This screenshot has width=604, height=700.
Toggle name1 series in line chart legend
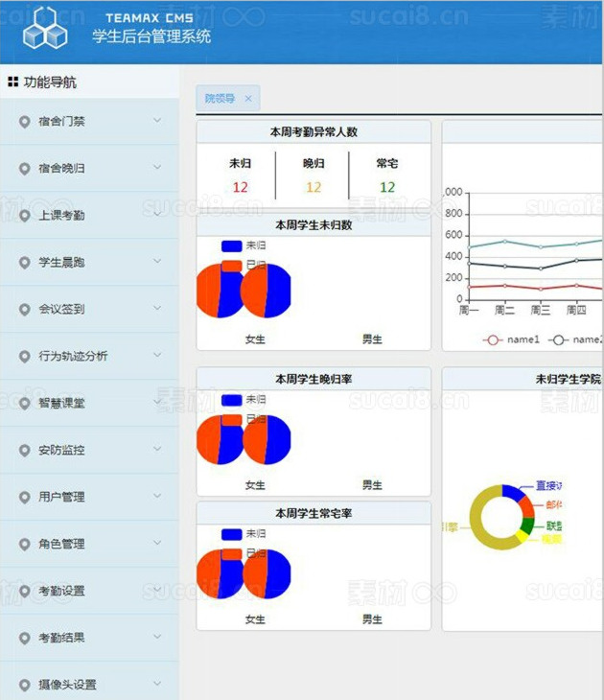(511, 339)
